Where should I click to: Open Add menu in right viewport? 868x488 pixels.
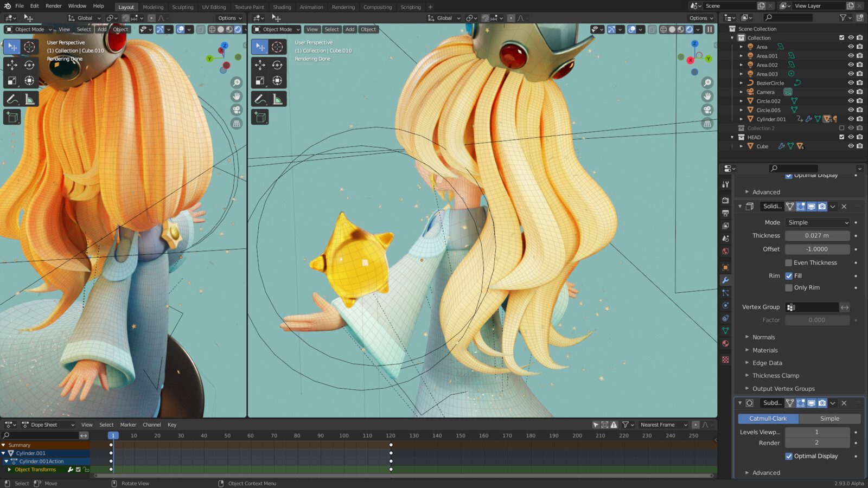click(350, 29)
